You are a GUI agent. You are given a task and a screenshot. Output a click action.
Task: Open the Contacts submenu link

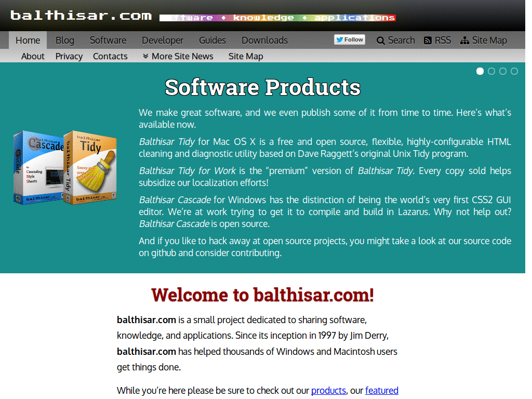(x=110, y=56)
